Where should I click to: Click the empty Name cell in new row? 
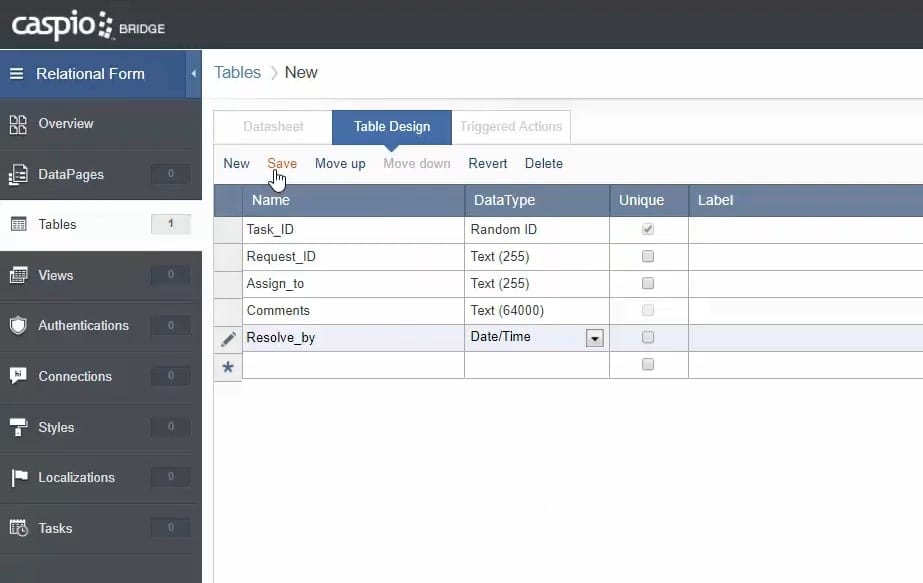tap(353, 365)
